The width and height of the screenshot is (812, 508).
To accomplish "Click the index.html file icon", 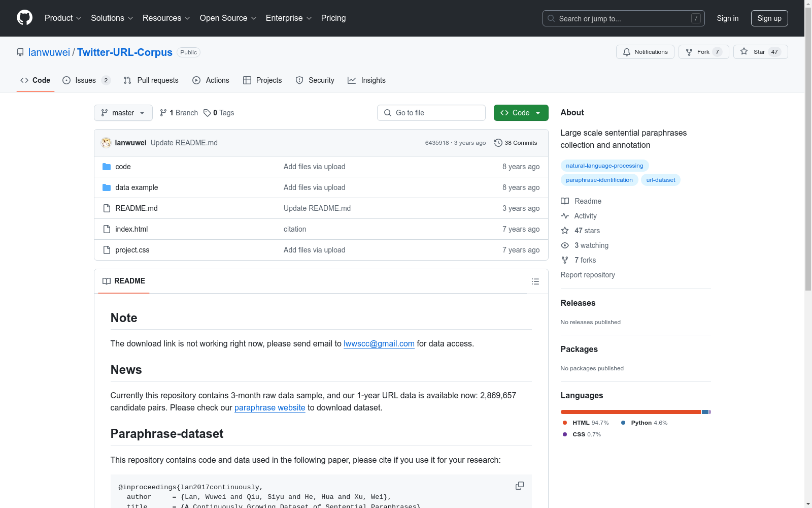I will pyautogui.click(x=107, y=229).
